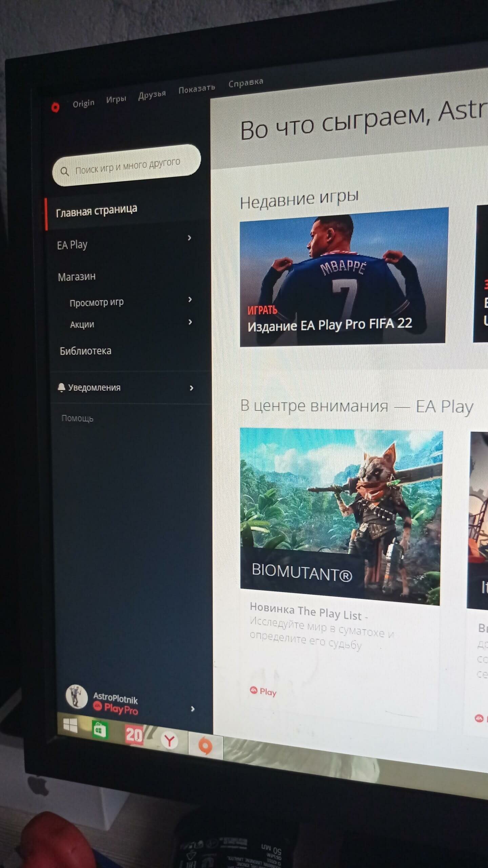Open the Игры menu
The image size is (488, 868).
[116, 99]
